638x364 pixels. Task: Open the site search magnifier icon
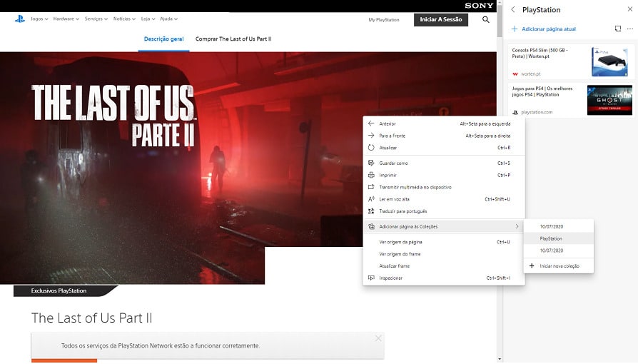pos(485,19)
